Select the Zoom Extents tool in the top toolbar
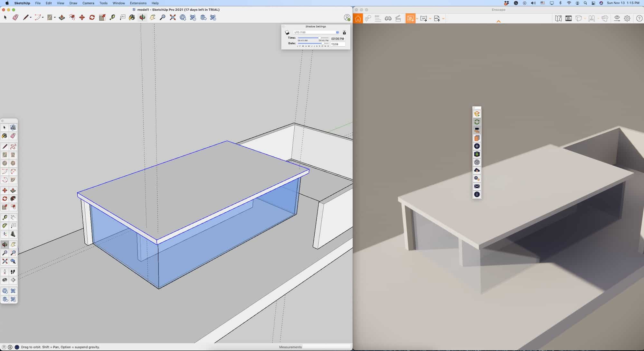Screen dimensions: 644x351 (x=173, y=17)
